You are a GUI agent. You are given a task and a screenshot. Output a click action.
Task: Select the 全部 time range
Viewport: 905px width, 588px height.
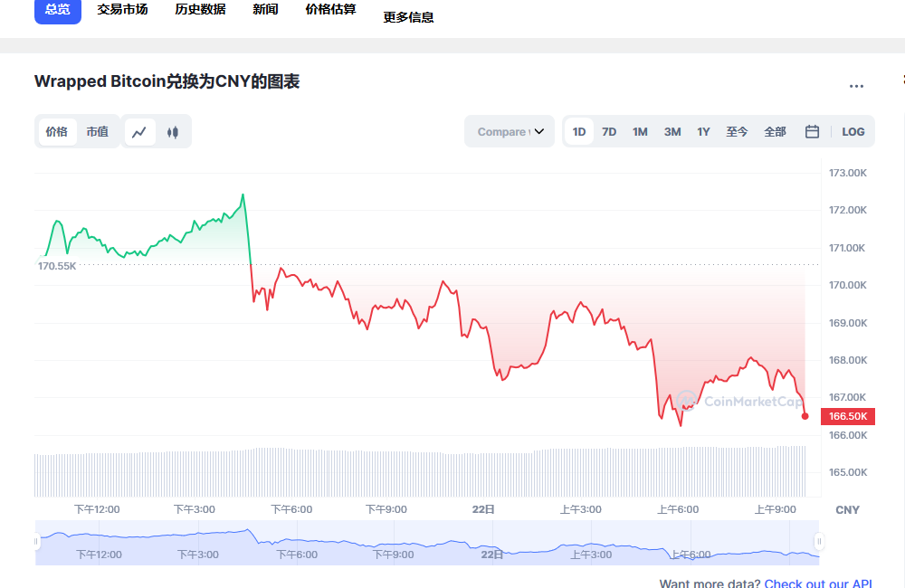click(x=776, y=131)
